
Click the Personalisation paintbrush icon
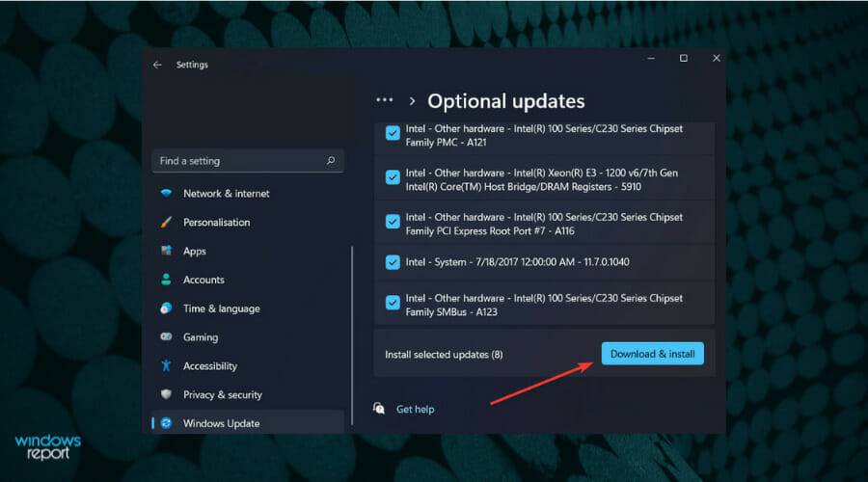click(166, 222)
